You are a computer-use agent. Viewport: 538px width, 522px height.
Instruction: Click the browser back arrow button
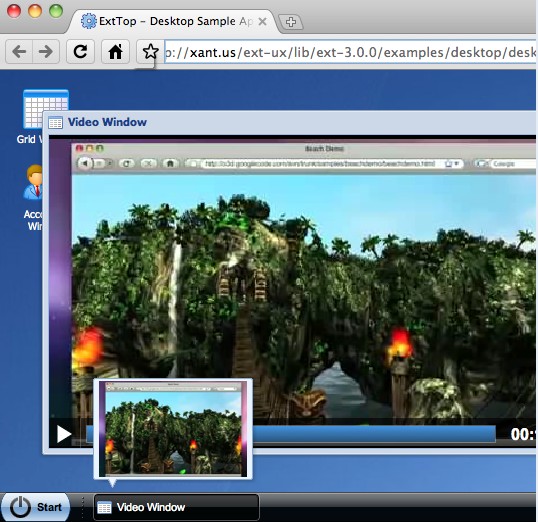19,52
